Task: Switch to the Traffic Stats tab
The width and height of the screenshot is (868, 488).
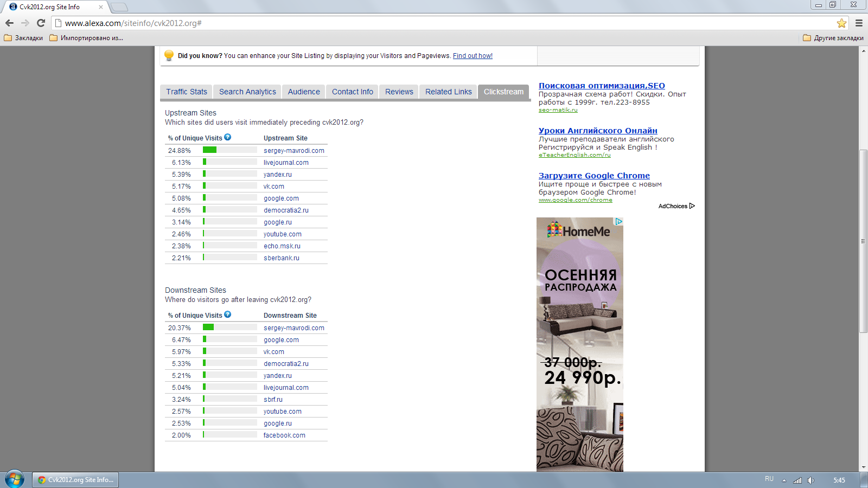Action: click(187, 92)
